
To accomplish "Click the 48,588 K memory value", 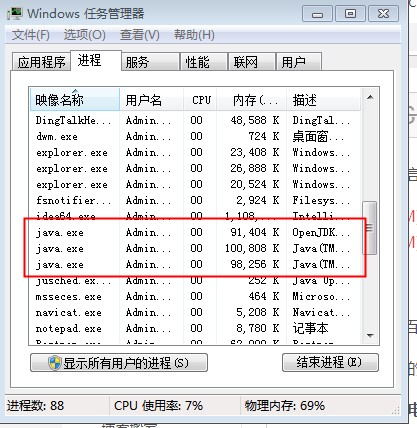I will (x=255, y=120).
